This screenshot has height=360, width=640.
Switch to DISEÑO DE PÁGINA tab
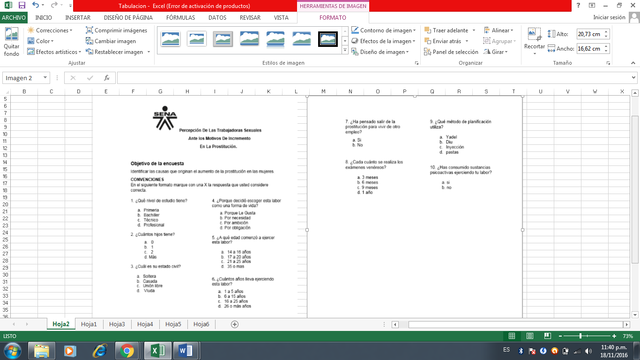click(x=128, y=18)
